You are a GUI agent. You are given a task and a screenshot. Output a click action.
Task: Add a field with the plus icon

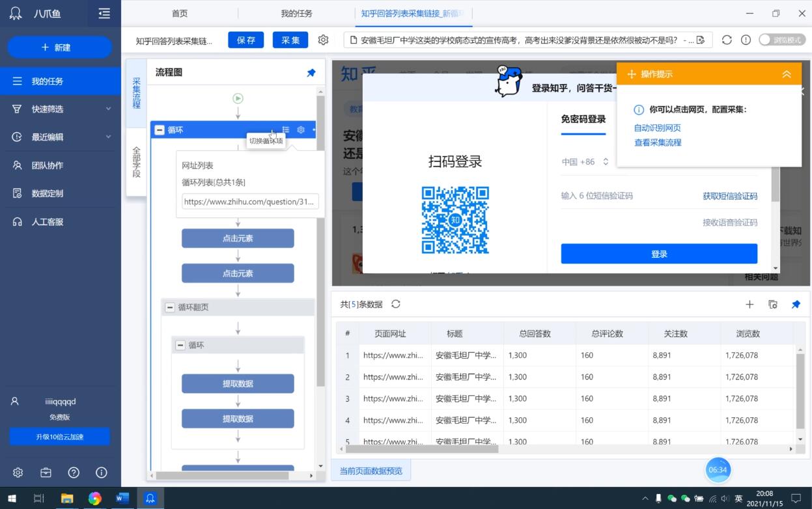tap(749, 304)
